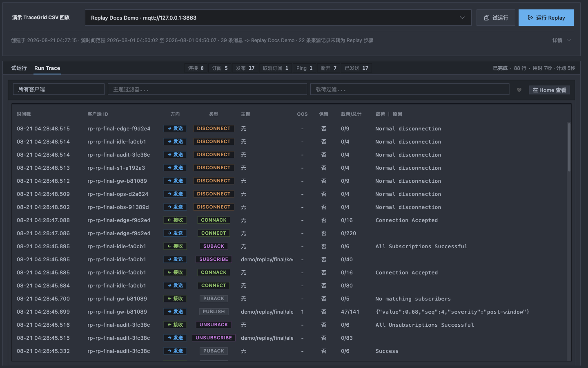Click the 已发送 17 counter chip
The image size is (588, 368).
(x=356, y=68)
